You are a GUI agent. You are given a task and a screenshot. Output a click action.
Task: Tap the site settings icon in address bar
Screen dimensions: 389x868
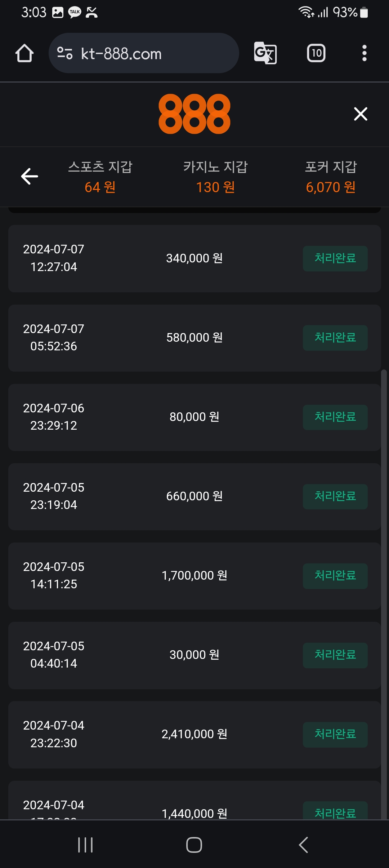(65, 53)
